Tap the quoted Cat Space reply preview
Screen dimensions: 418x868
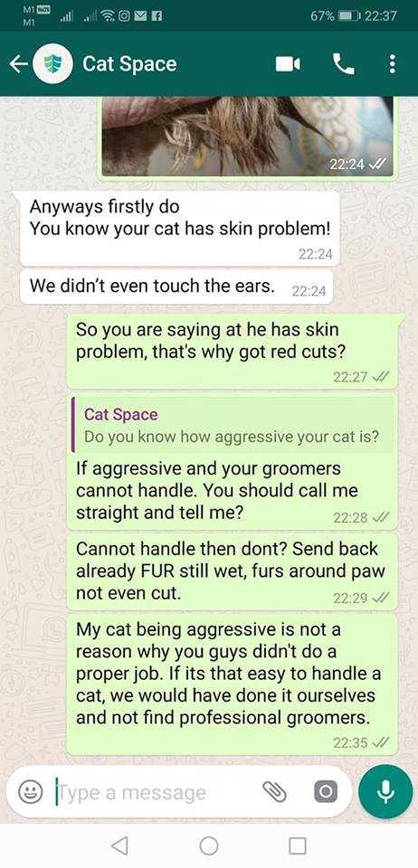(232, 426)
